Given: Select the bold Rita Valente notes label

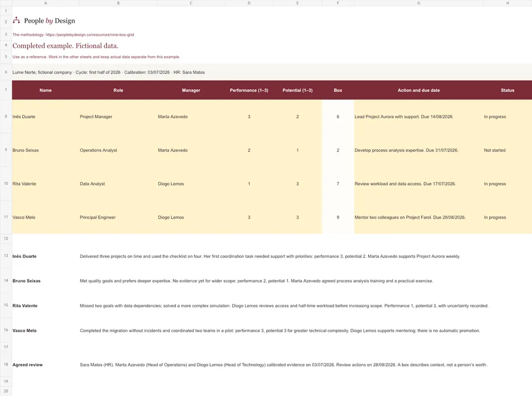Looking at the screenshot, I should 25,306.
